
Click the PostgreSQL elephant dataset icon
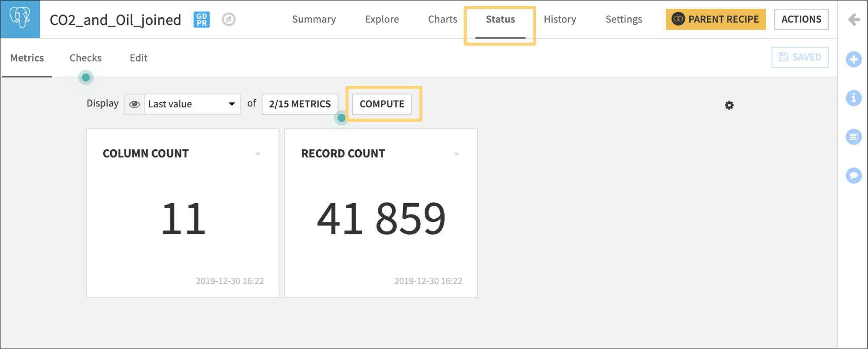(20, 19)
